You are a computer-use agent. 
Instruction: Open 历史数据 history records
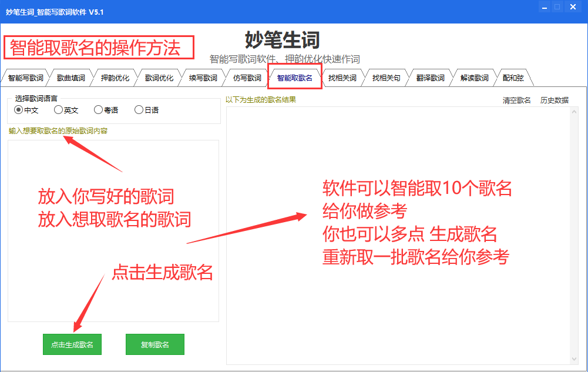(555, 100)
